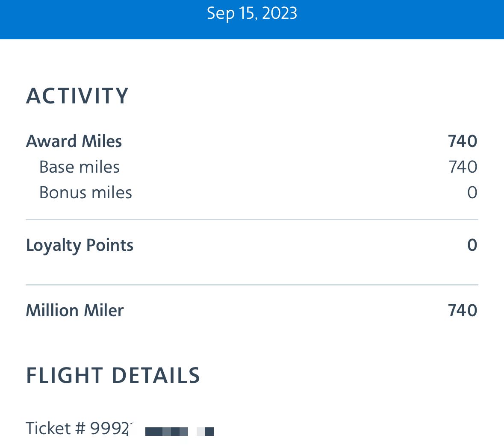Click the dark pixelated ticket number block
The height and width of the screenshot is (447, 504).
click(x=166, y=432)
